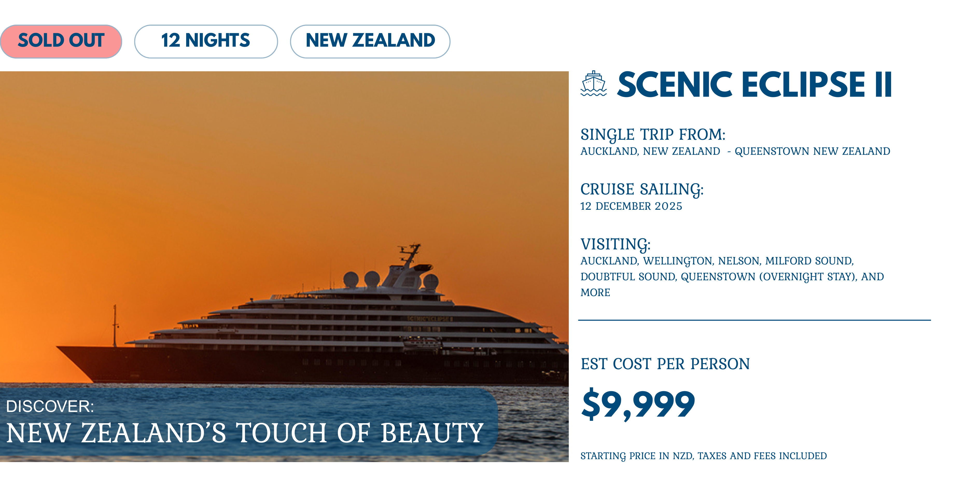The width and height of the screenshot is (980, 490).
Task: Click the Auckland to Queenstown route text
Action: pyautogui.click(x=735, y=151)
